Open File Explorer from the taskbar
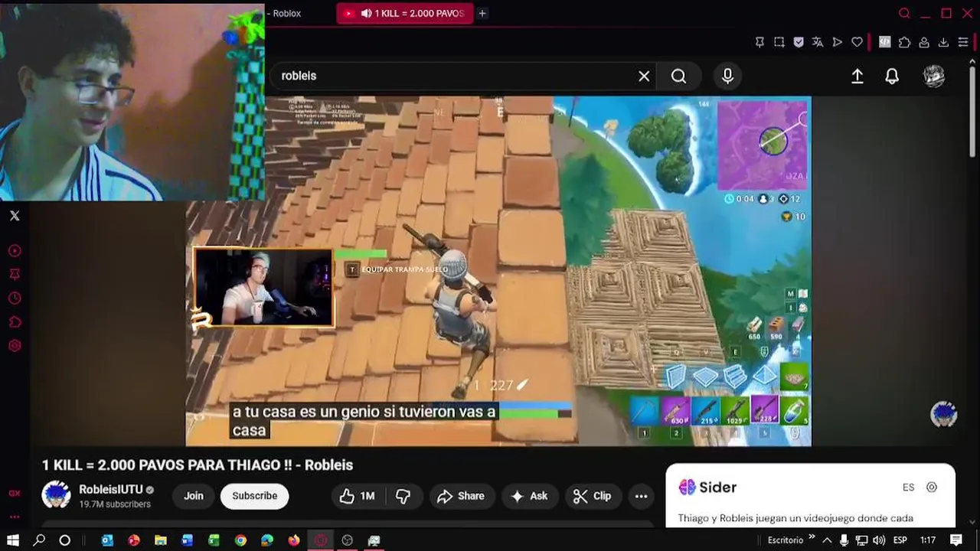980x551 pixels. click(x=161, y=540)
